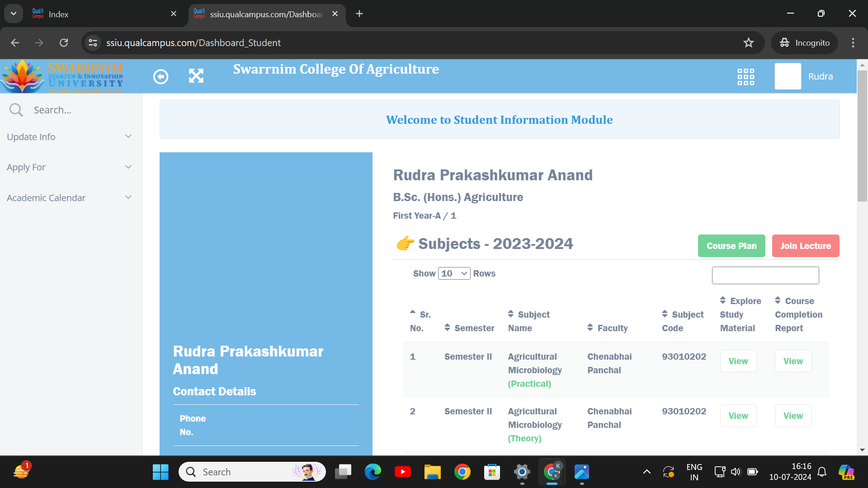Image resolution: width=868 pixels, height=488 pixels.
Task: Click the Join Lecture button
Action: [x=805, y=246]
